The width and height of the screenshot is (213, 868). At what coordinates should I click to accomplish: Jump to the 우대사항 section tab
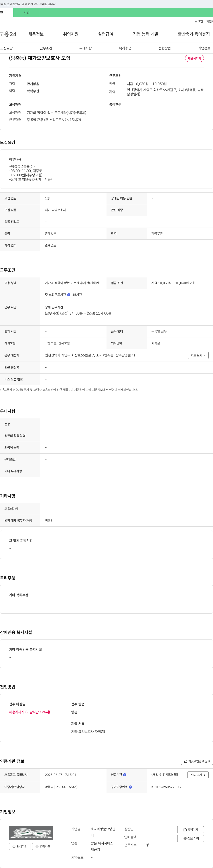pos(86,48)
